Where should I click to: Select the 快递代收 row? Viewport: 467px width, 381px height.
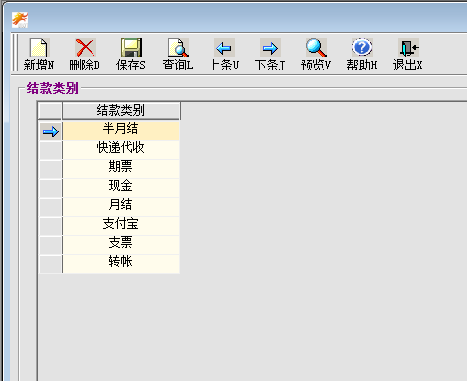pyautogui.click(x=121, y=150)
